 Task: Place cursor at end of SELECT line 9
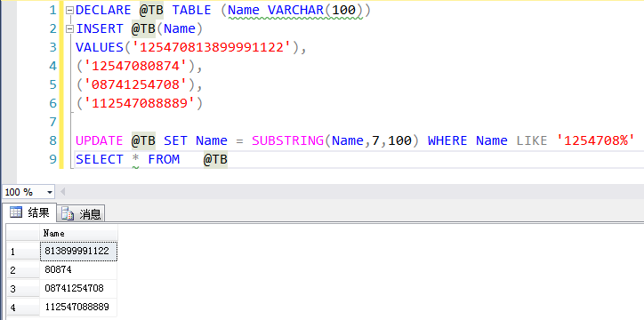coord(229,159)
